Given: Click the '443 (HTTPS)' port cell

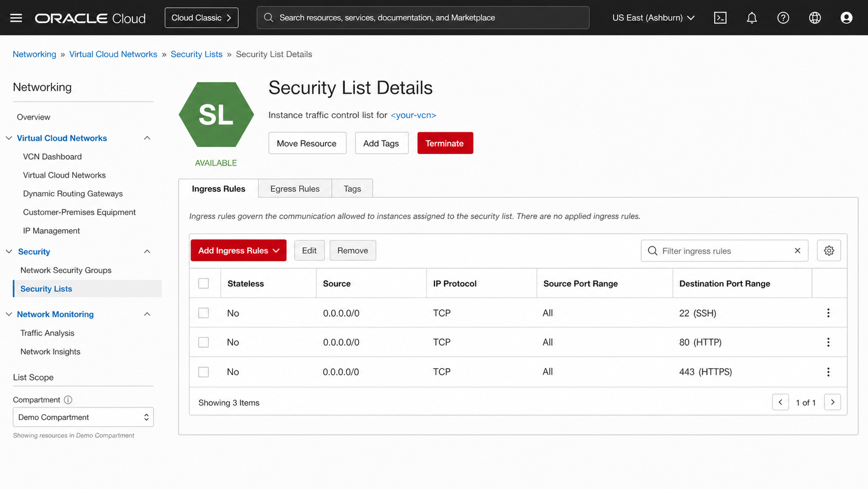Looking at the screenshot, I should pyautogui.click(x=706, y=372).
